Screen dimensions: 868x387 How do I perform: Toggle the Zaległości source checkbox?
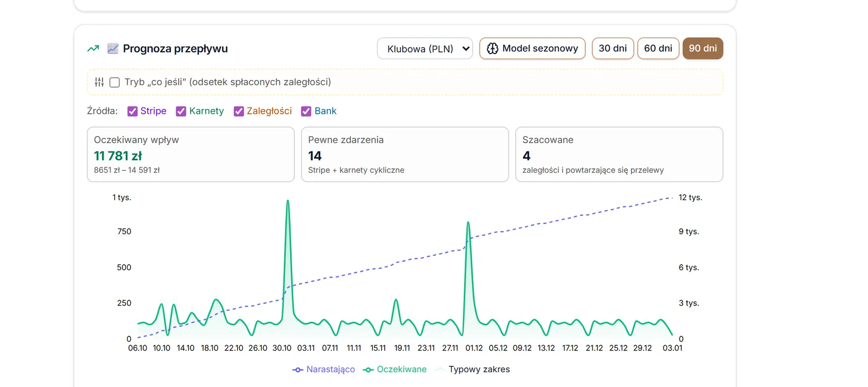tap(239, 111)
